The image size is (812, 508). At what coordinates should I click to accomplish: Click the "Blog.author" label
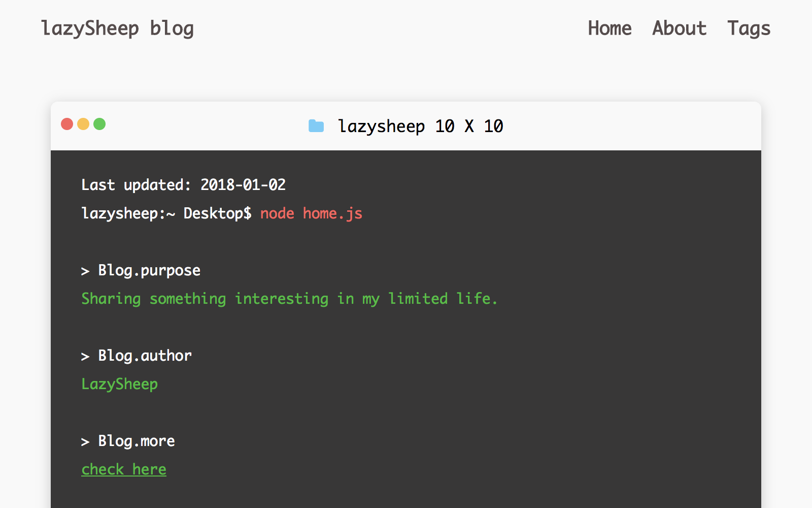pyautogui.click(x=145, y=356)
